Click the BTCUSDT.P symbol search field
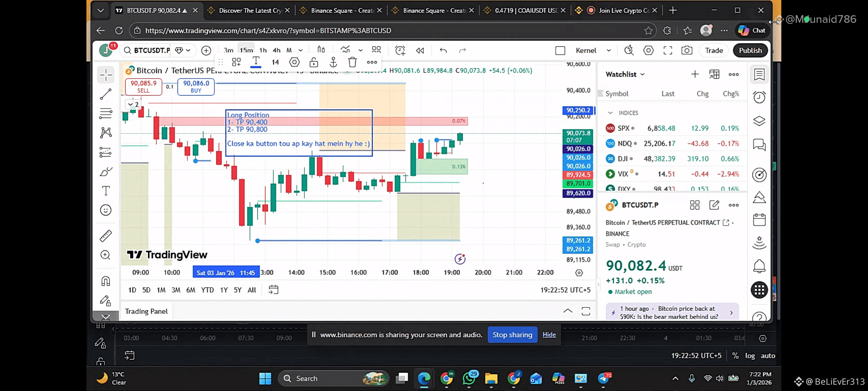868x391 pixels. click(152, 50)
